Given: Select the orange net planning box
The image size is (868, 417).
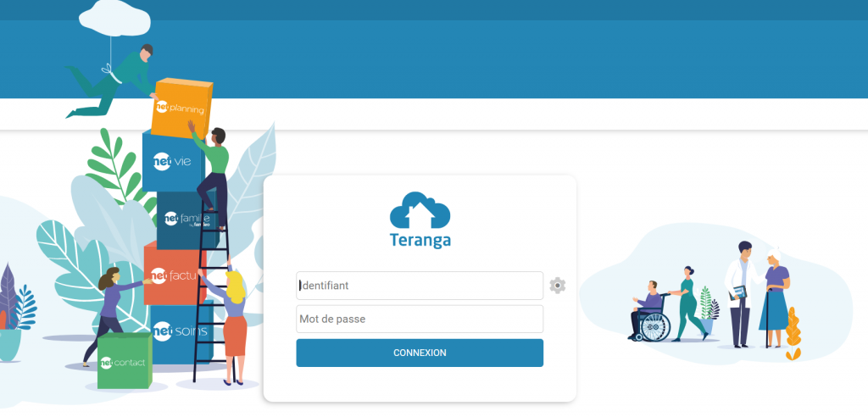Looking at the screenshot, I should pos(180,108).
